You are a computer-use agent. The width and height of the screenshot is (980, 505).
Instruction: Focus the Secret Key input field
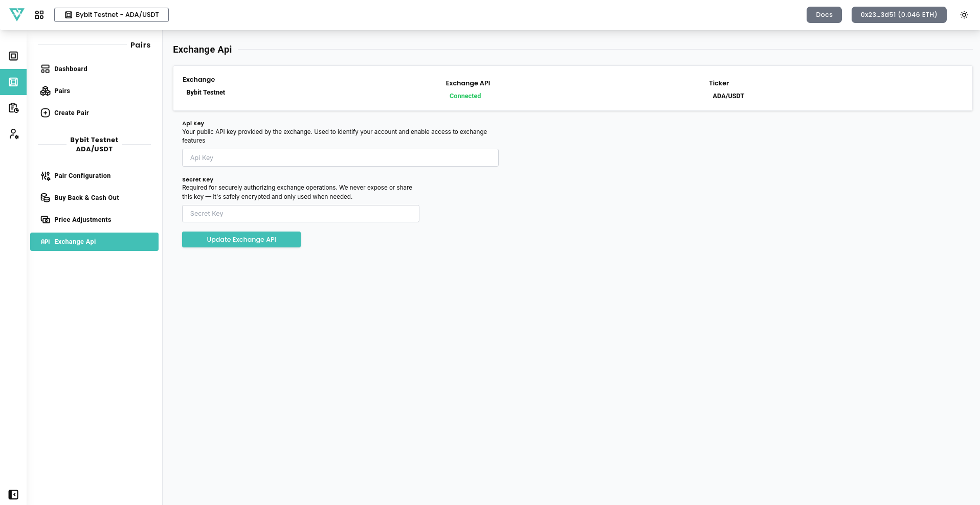tap(300, 214)
